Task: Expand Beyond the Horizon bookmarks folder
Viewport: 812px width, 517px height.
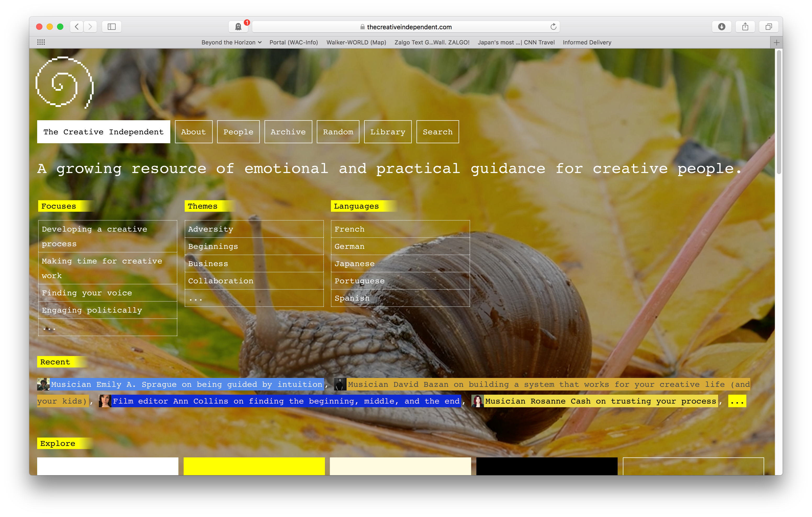Action: pyautogui.click(x=231, y=42)
